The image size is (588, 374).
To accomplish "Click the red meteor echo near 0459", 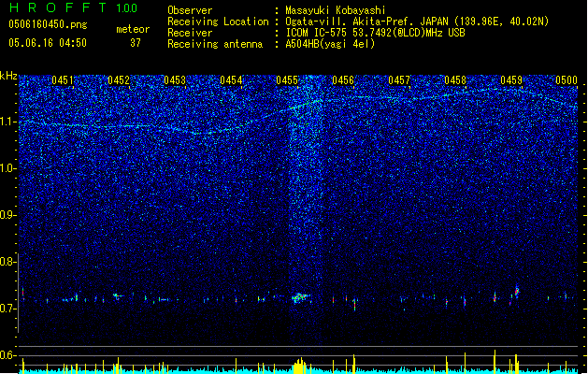I will point(517,291).
